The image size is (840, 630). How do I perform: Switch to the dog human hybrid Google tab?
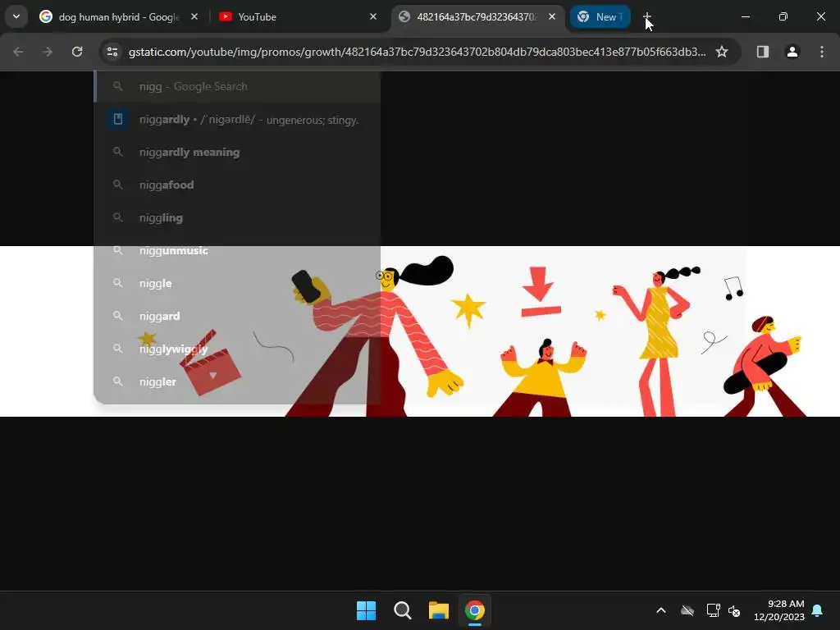109,17
